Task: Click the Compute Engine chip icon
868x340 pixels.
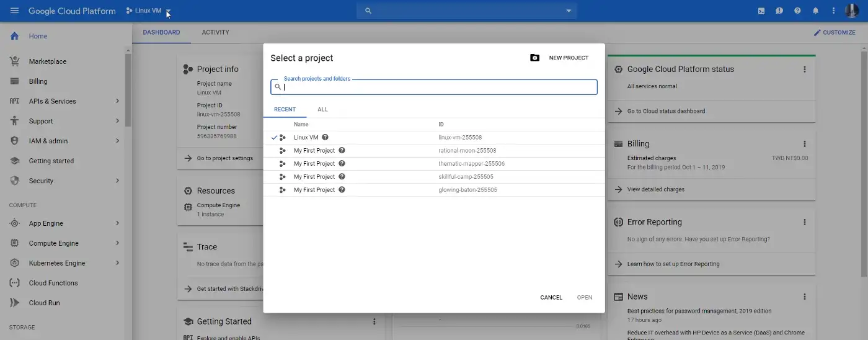Action: pyautogui.click(x=14, y=243)
